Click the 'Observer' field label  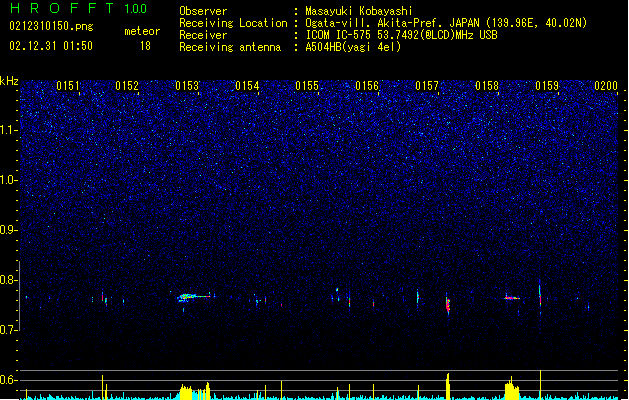(203, 11)
